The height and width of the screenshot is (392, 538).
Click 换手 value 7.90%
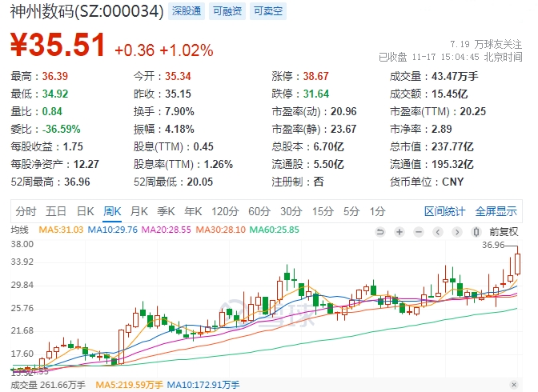click(179, 111)
